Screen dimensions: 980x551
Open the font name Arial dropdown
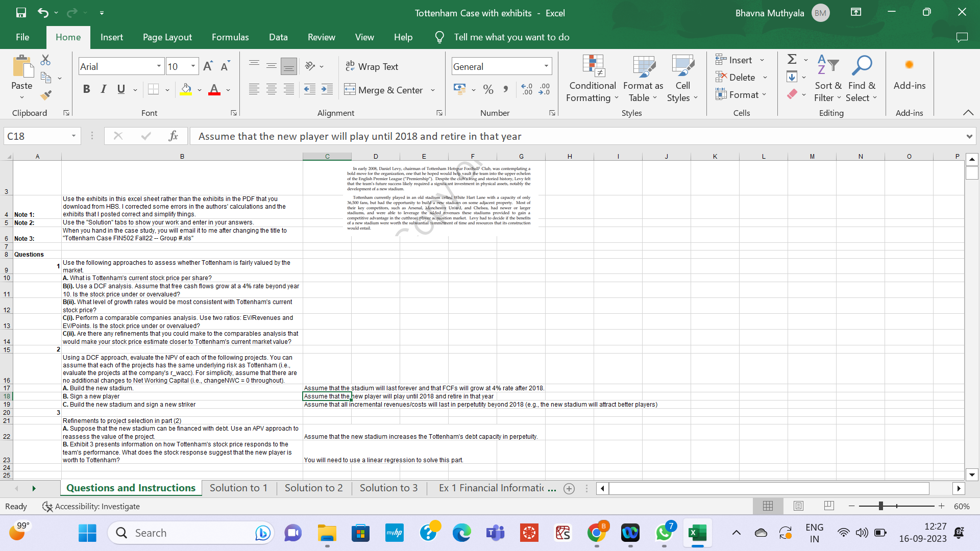pyautogui.click(x=159, y=66)
